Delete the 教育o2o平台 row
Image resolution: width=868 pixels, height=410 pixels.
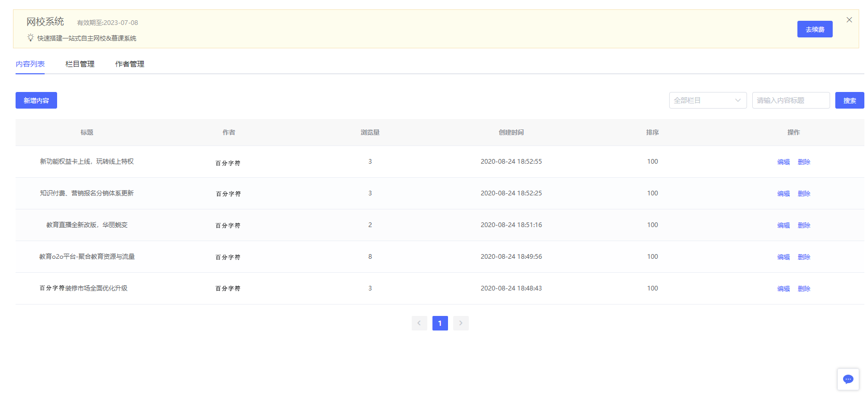804,257
